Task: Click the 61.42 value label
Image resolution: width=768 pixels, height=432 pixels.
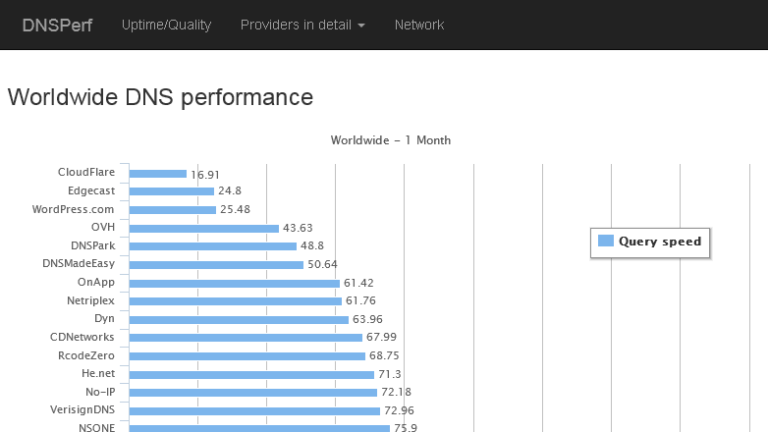Action: click(x=359, y=283)
